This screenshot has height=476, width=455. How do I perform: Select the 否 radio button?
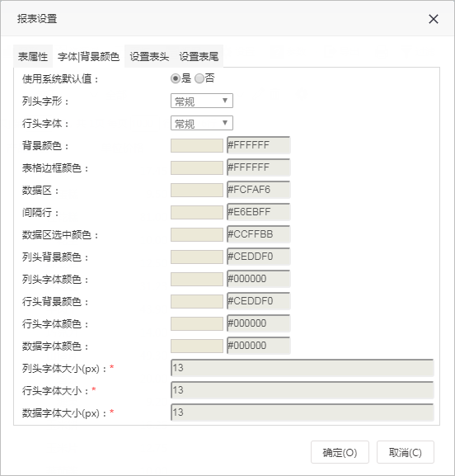199,79
